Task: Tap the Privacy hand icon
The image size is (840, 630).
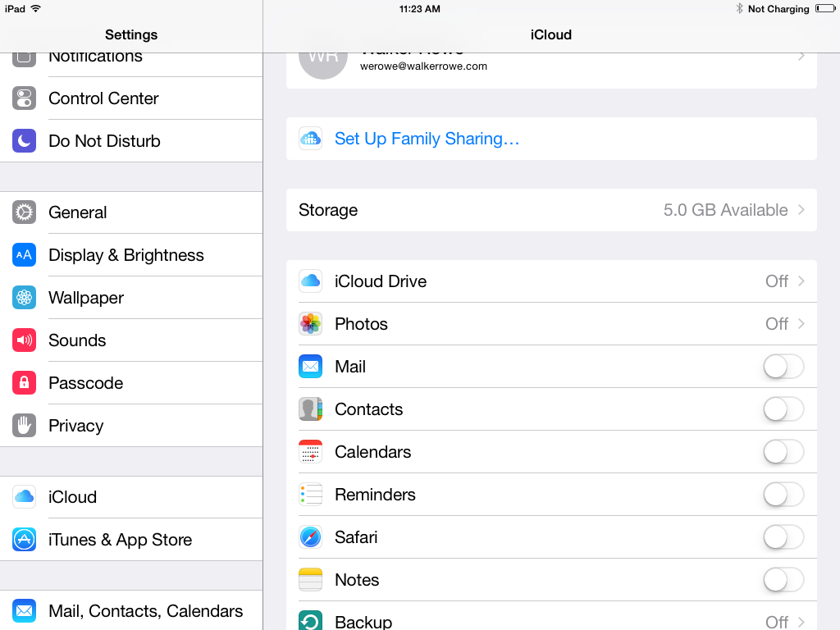Action: pos(24,426)
